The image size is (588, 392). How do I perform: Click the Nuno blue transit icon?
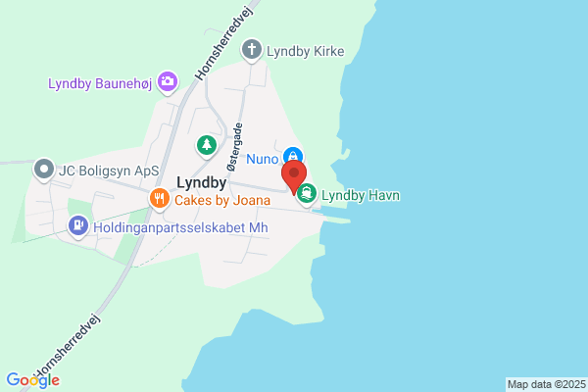pos(293,155)
